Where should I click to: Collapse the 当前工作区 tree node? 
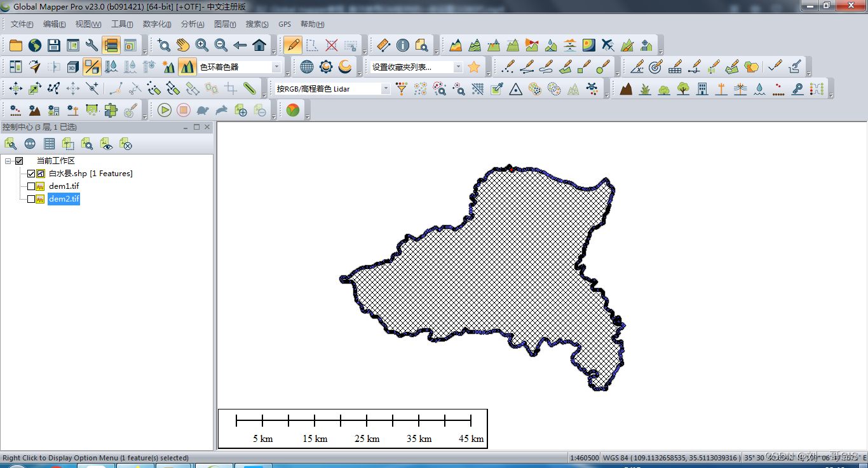click(x=8, y=161)
